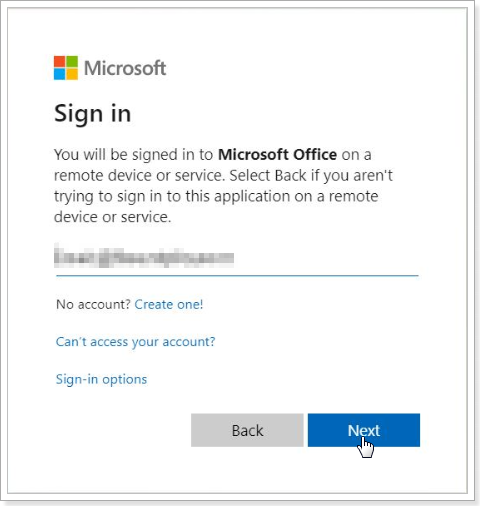
Task: Open the Sign-in options link
Action: click(x=101, y=379)
